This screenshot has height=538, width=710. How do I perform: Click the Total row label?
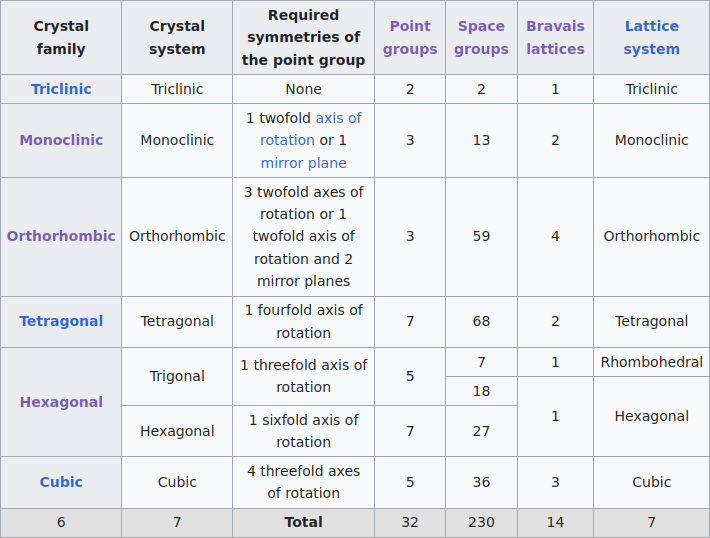pos(303,522)
